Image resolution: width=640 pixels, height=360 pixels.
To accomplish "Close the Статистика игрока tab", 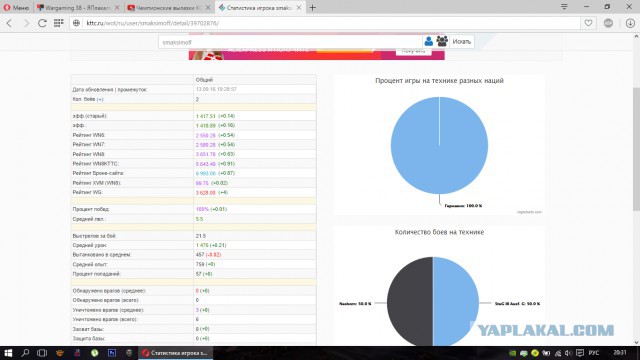I will [299, 7].
